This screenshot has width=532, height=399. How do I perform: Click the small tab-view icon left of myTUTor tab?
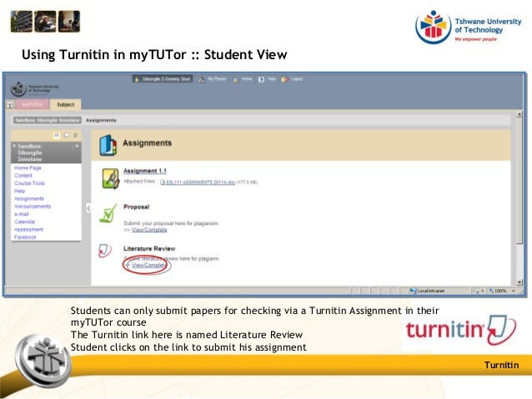(10, 105)
